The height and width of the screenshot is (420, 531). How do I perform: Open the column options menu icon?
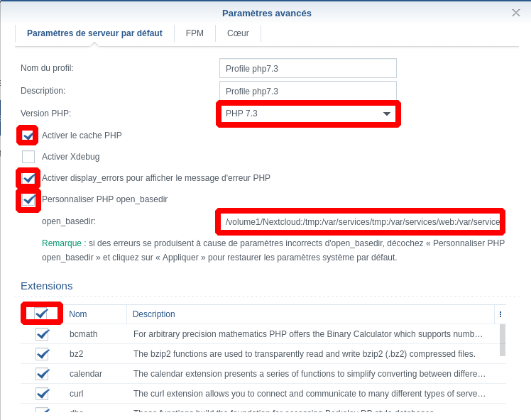point(500,314)
